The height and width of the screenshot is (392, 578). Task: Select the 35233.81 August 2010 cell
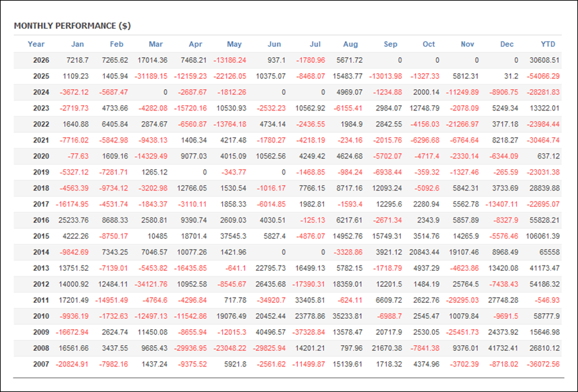347,316
